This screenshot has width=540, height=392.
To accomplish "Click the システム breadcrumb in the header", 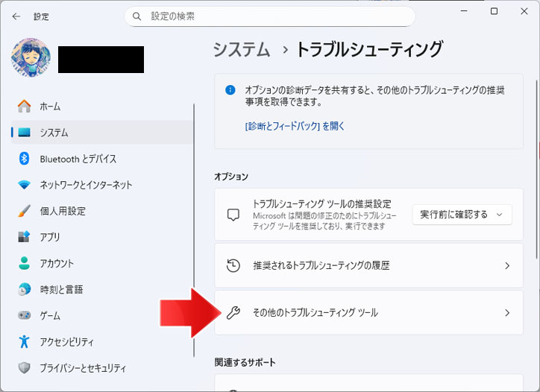I will (242, 50).
